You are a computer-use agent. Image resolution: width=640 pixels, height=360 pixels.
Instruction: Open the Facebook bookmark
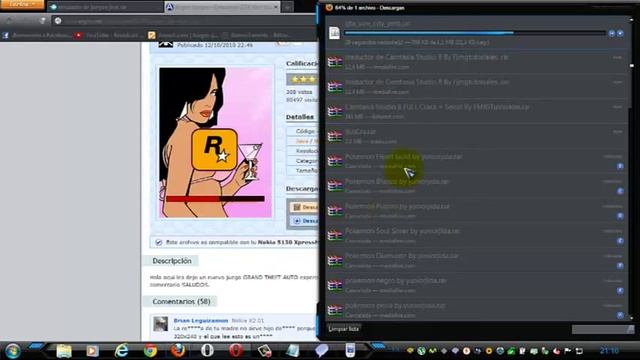pyautogui.click(x=36, y=36)
